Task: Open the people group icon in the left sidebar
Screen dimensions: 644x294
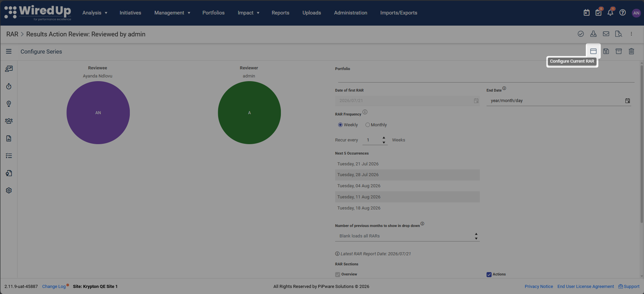Action: point(9,121)
